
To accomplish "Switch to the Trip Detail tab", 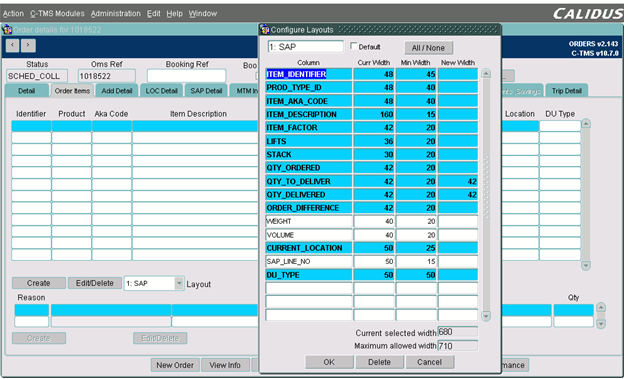I will 566,91.
